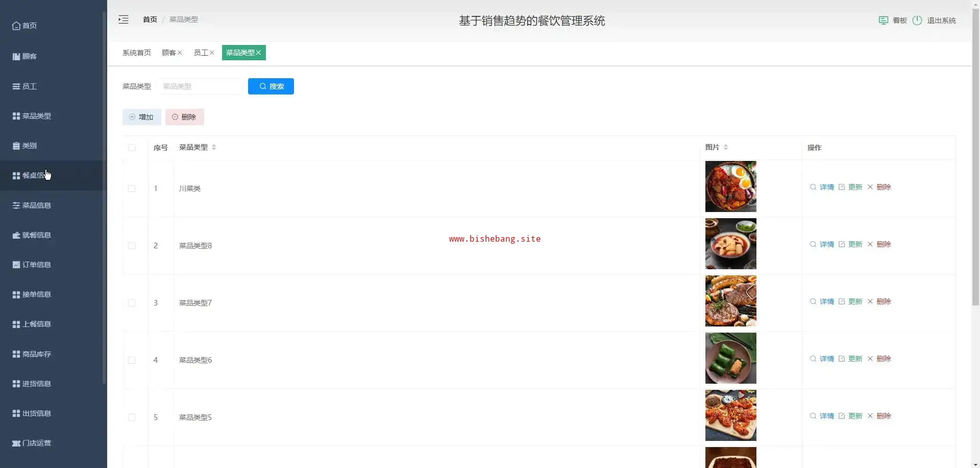This screenshot has width=980, height=468.
Task: Click 删除 link for 菜品类型6
Action: [x=884, y=359]
